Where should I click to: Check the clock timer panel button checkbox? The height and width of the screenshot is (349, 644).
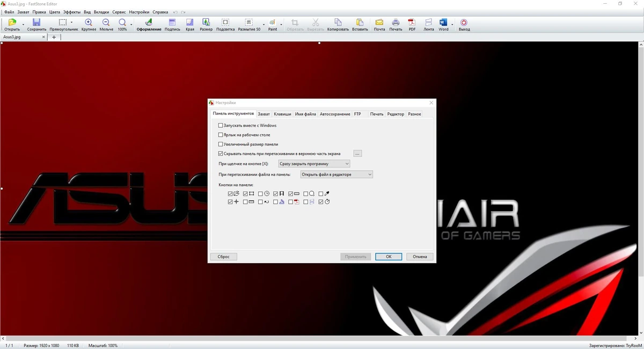point(260,194)
